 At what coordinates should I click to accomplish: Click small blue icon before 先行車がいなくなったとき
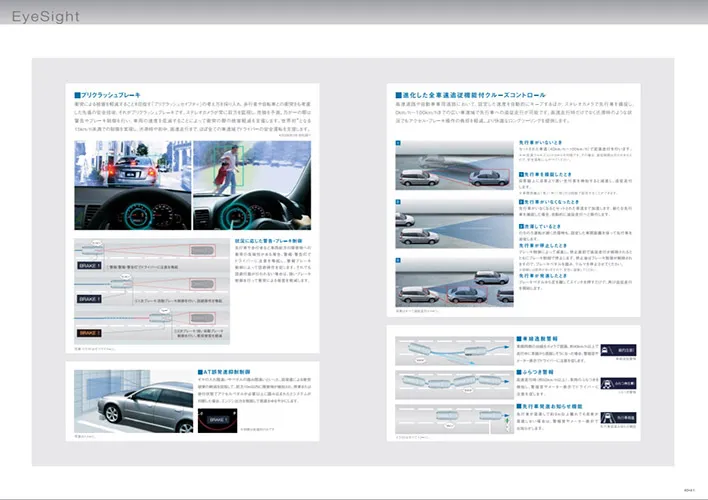[521, 202]
